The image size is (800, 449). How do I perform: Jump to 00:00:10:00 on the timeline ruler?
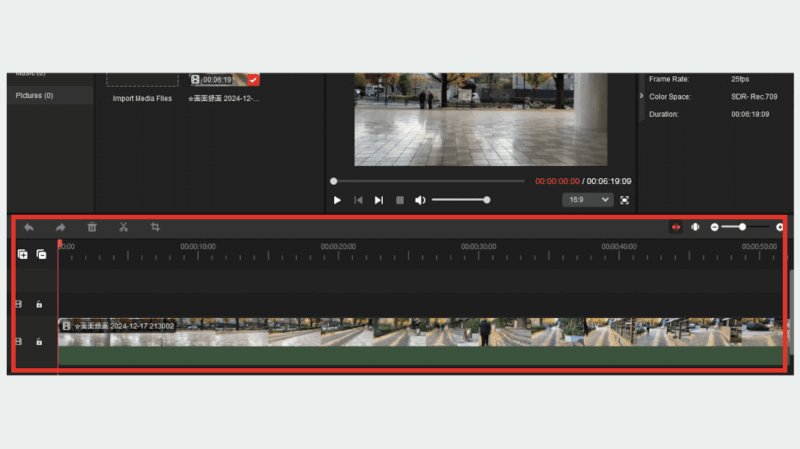click(198, 246)
